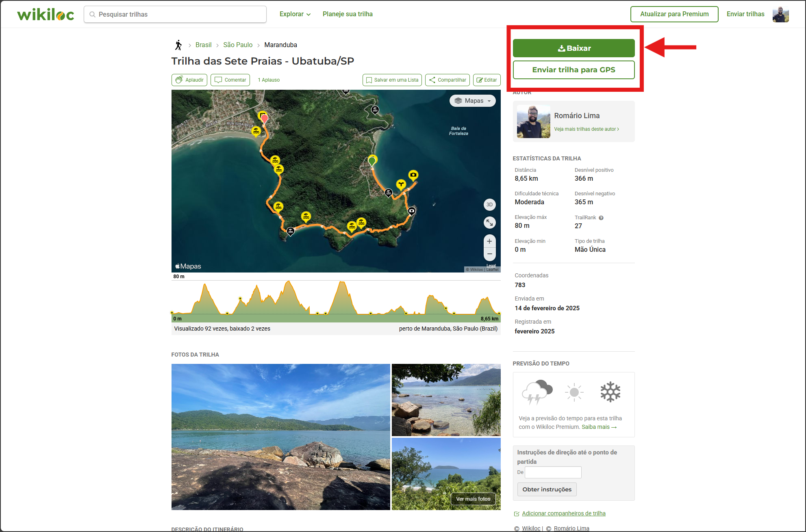The width and height of the screenshot is (806, 532).
Task: Expand the Explorar menu
Action: [295, 14]
